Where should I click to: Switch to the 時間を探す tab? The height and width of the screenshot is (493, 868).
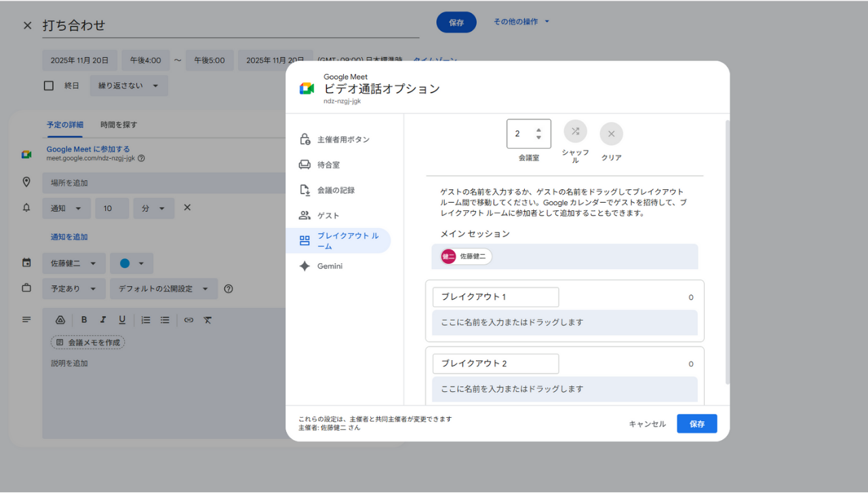click(x=119, y=125)
